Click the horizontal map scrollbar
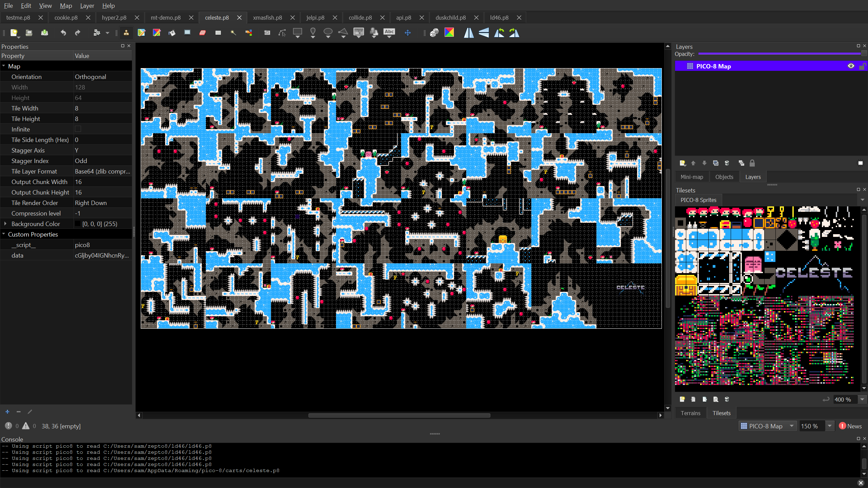Screen dimensions: 868x488 click(399, 415)
